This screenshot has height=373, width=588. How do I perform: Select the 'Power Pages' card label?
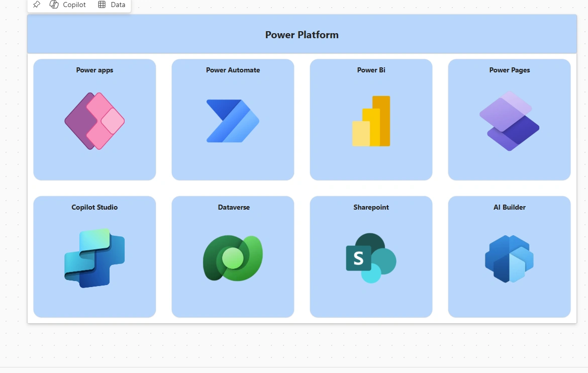pyautogui.click(x=510, y=70)
